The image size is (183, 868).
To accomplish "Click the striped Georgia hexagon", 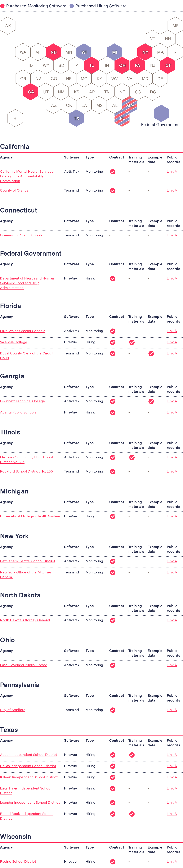I will [x=130, y=105].
